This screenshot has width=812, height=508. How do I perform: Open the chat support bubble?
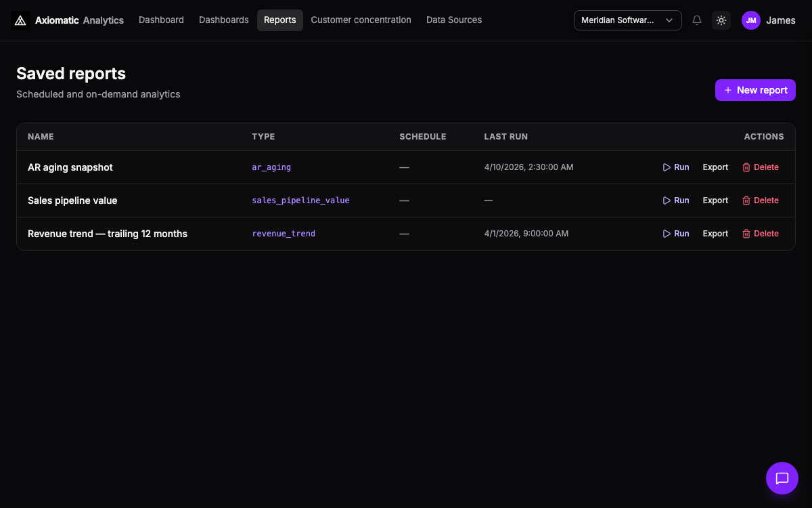[782, 478]
